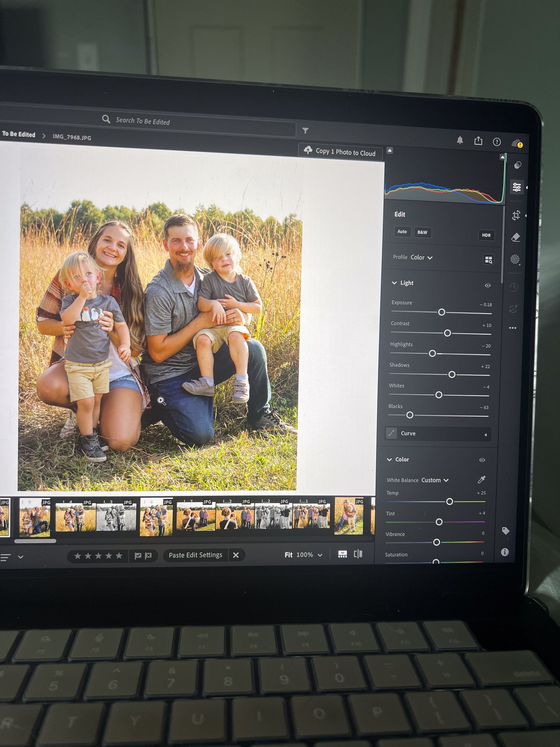
Task: Click the share export icon
Action: [x=478, y=141]
